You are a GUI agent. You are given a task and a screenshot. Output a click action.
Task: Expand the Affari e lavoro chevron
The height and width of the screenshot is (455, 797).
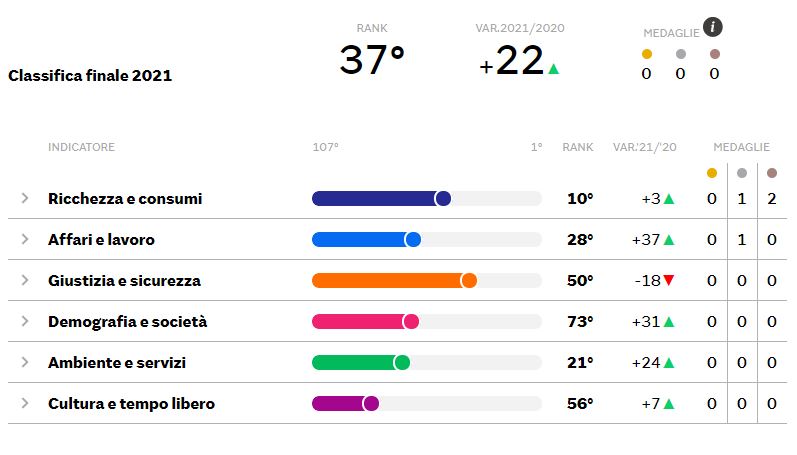coord(24,239)
